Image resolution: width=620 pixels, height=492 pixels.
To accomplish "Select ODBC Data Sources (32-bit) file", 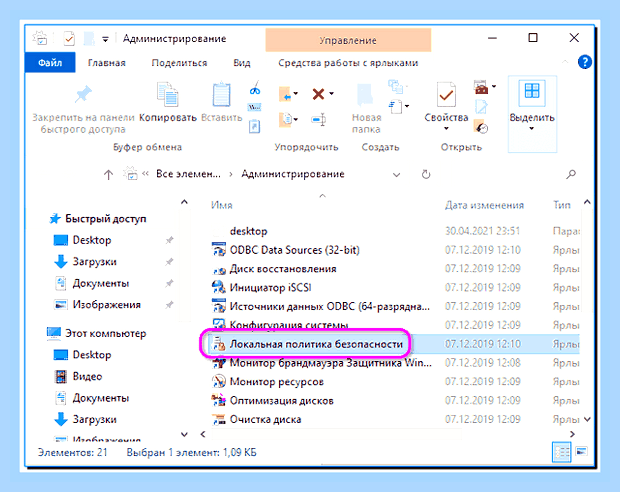I will click(x=295, y=250).
